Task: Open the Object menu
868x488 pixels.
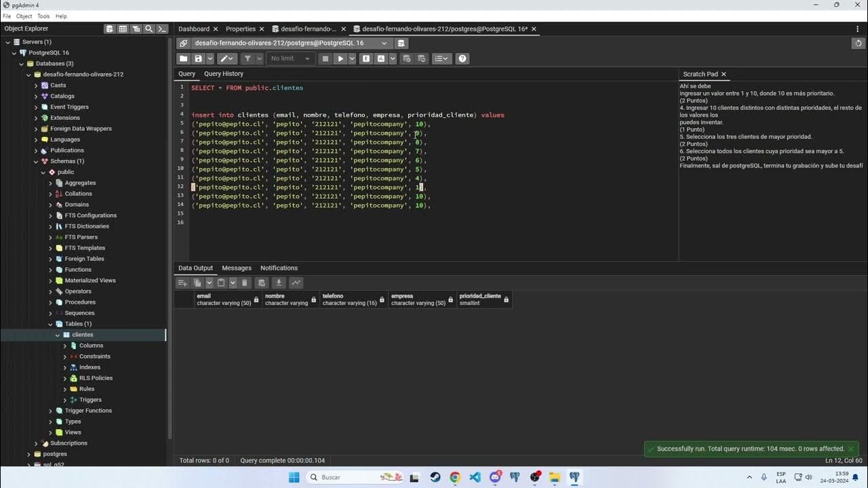Action: click(24, 16)
